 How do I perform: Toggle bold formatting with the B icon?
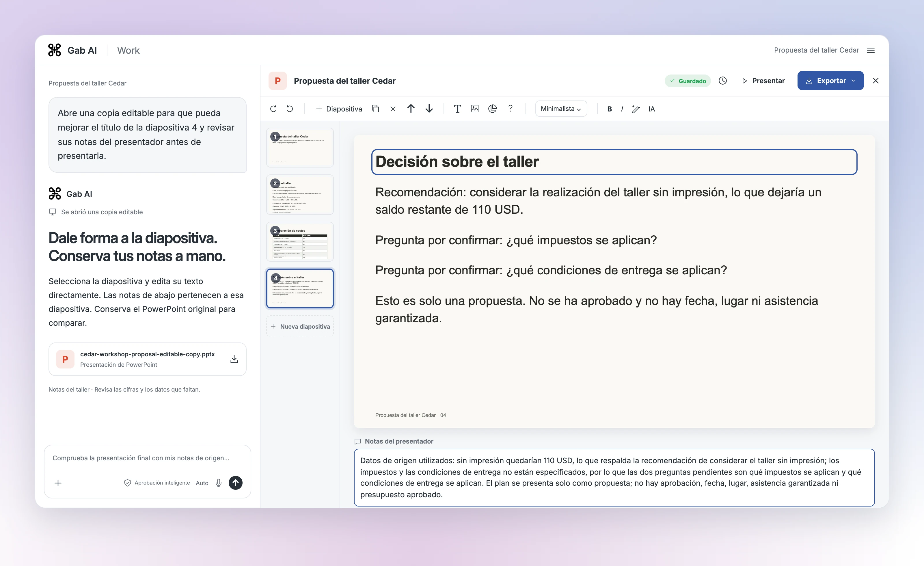tap(610, 109)
